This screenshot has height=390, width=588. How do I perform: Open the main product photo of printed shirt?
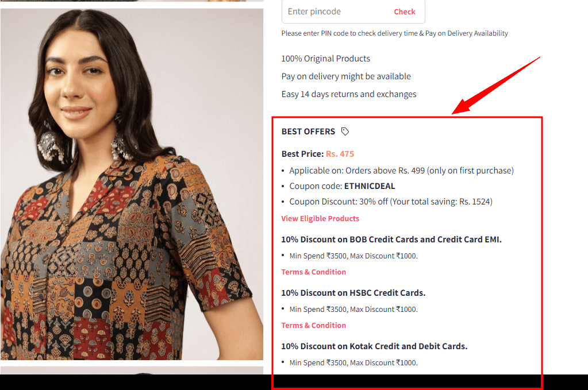(132, 184)
